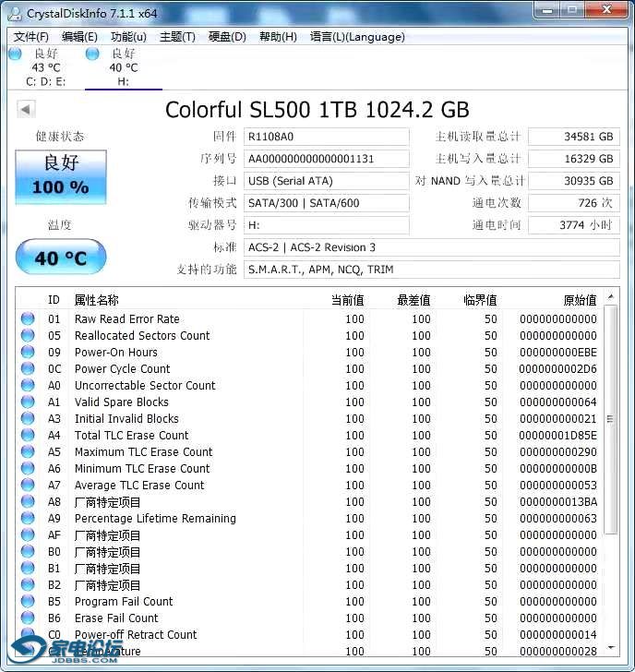Click the previous disk arrow button
Image resolution: width=635 pixels, height=672 pixels.
click(x=26, y=109)
